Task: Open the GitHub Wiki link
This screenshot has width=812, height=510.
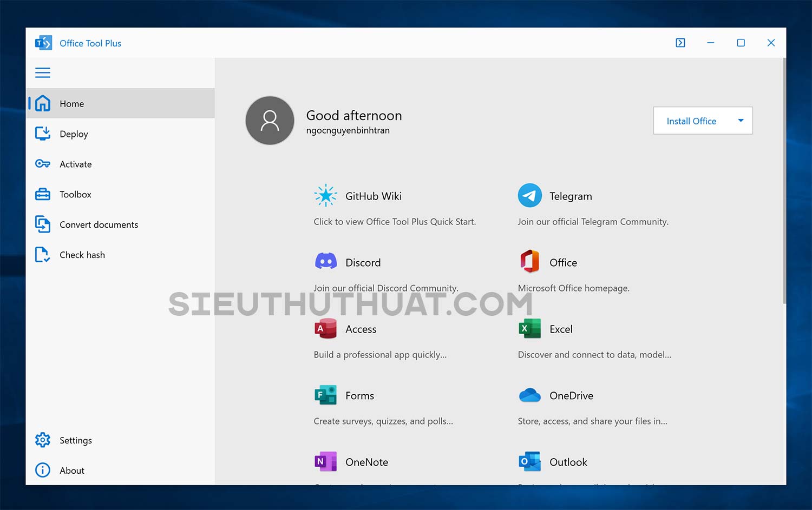Action: coord(374,196)
